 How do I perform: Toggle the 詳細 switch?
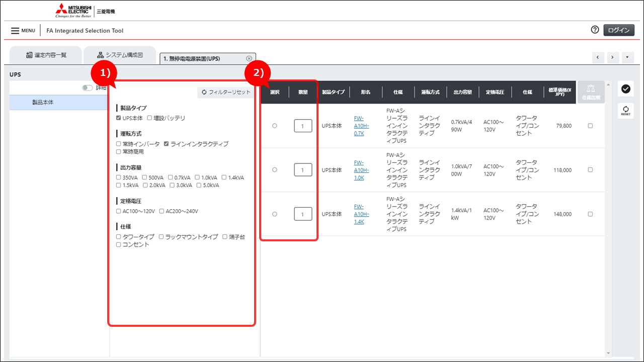(88, 88)
